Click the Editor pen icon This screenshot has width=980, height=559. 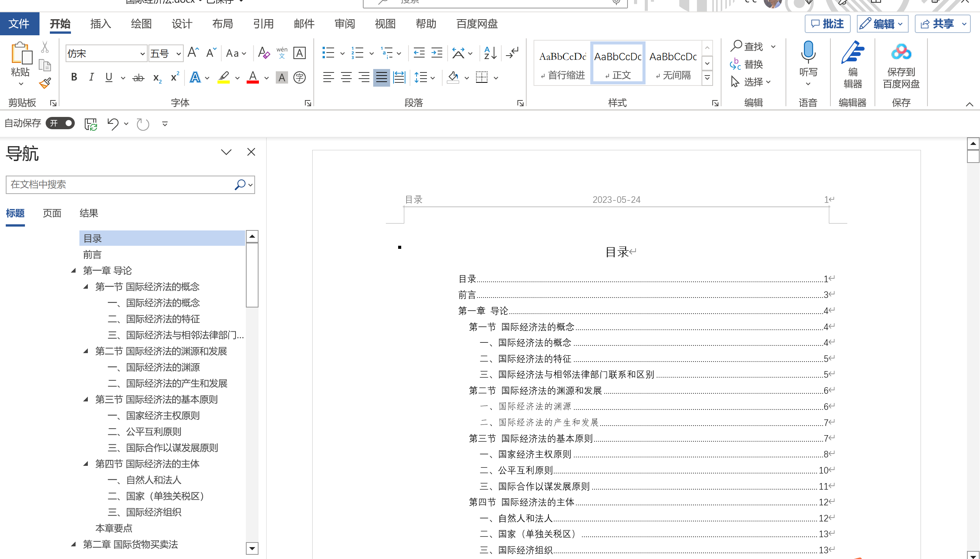pos(853,53)
